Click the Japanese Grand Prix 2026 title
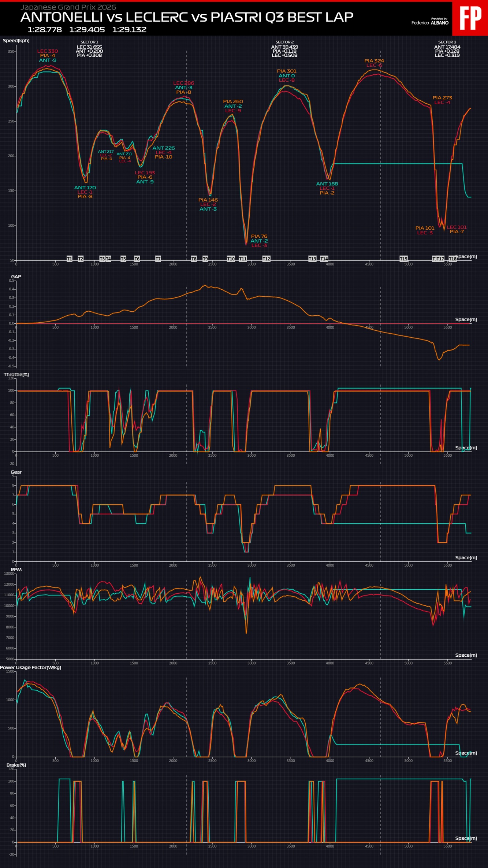Screen dimensions: 488x868 click(x=68, y=7)
